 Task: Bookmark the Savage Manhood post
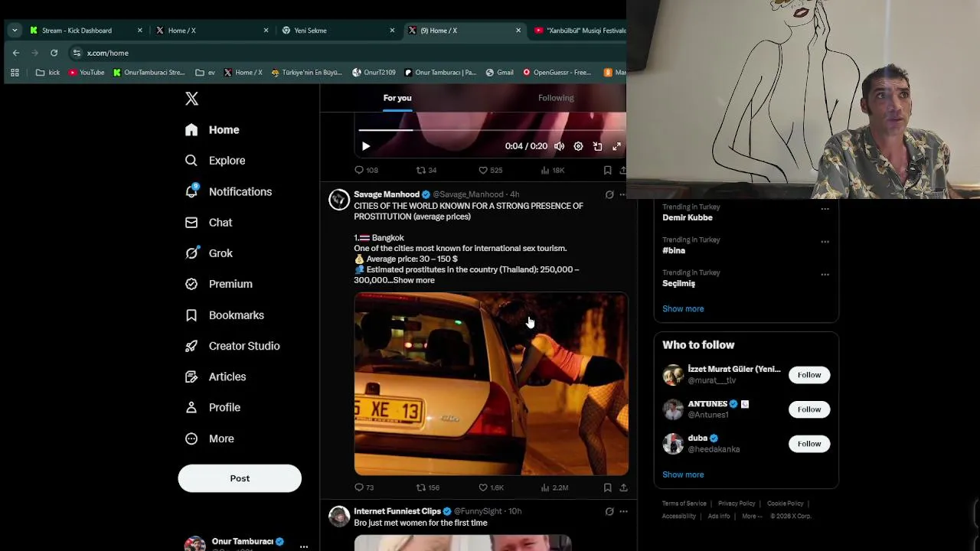pos(607,487)
